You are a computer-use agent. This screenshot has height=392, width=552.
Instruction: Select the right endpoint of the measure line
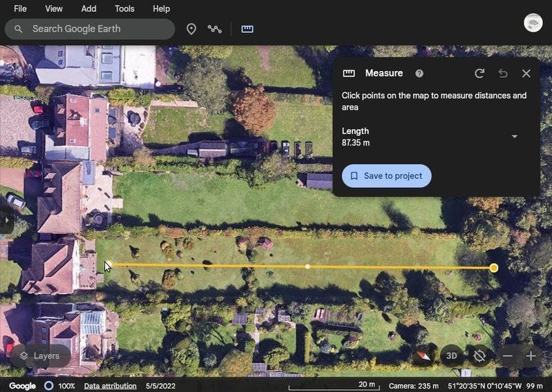493,268
